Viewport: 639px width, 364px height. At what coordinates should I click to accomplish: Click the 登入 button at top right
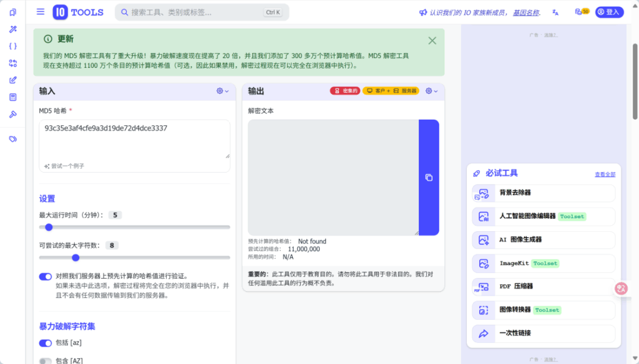[x=609, y=11]
